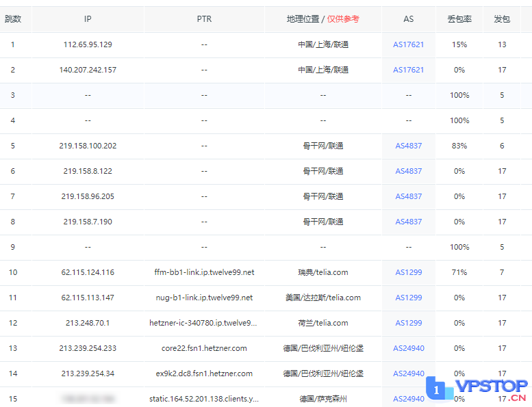
Task: Click PTR hetzner-ic-340780.ip.twelve99 cell
Action: click(204, 323)
